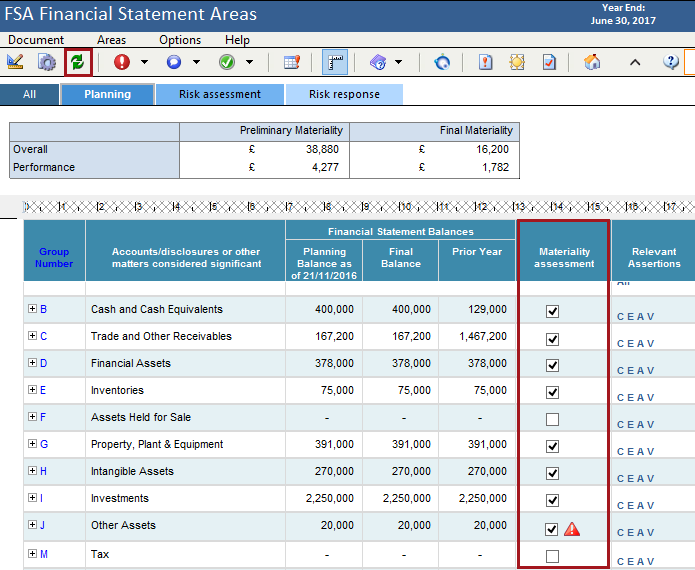The image size is (695, 570).
Task: Open dropdown arrow next to red exclamation icon
Action: point(144,62)
